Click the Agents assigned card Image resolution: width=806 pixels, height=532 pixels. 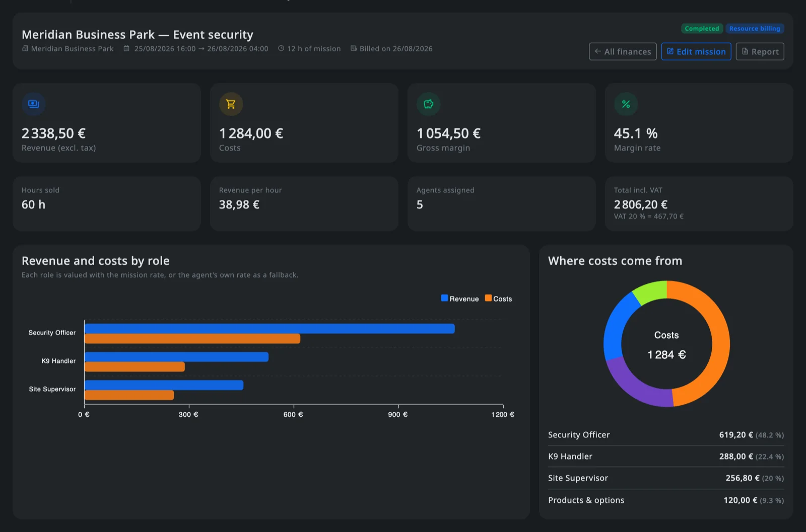point(502,204)
